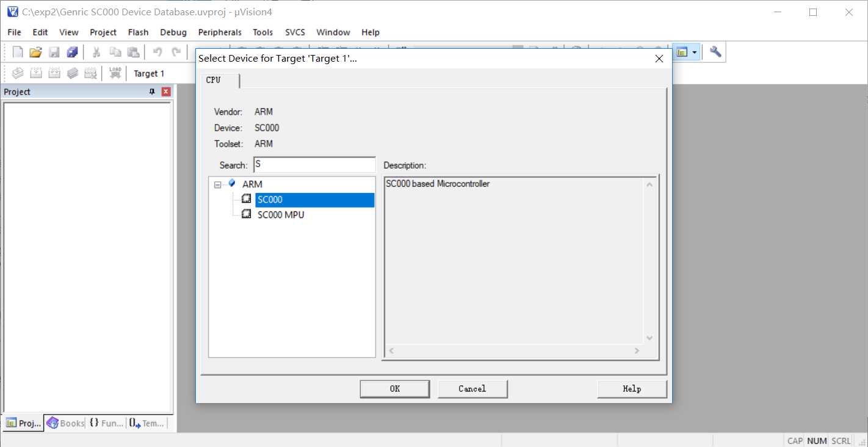Open the Help menu
Screen dimensions: 868x447
coord(371,32)
